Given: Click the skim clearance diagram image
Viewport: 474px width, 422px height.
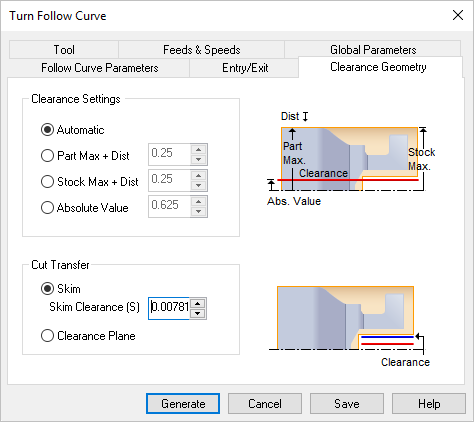Looking at the screenshot, I should coord(349,326).
